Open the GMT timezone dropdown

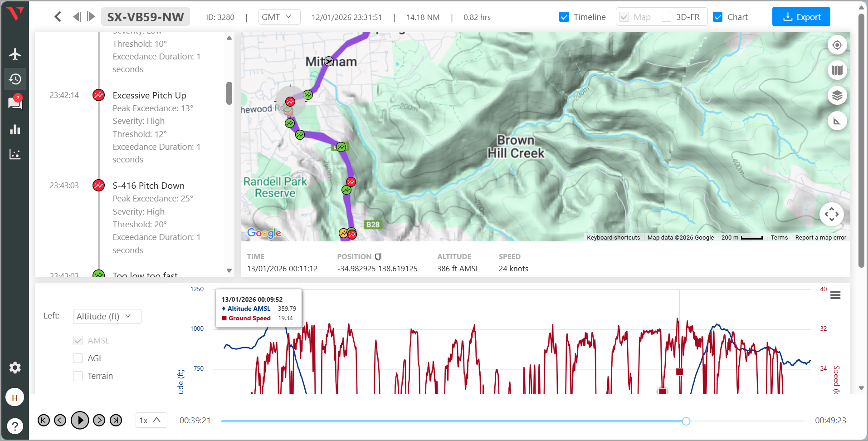click(279, 17)
